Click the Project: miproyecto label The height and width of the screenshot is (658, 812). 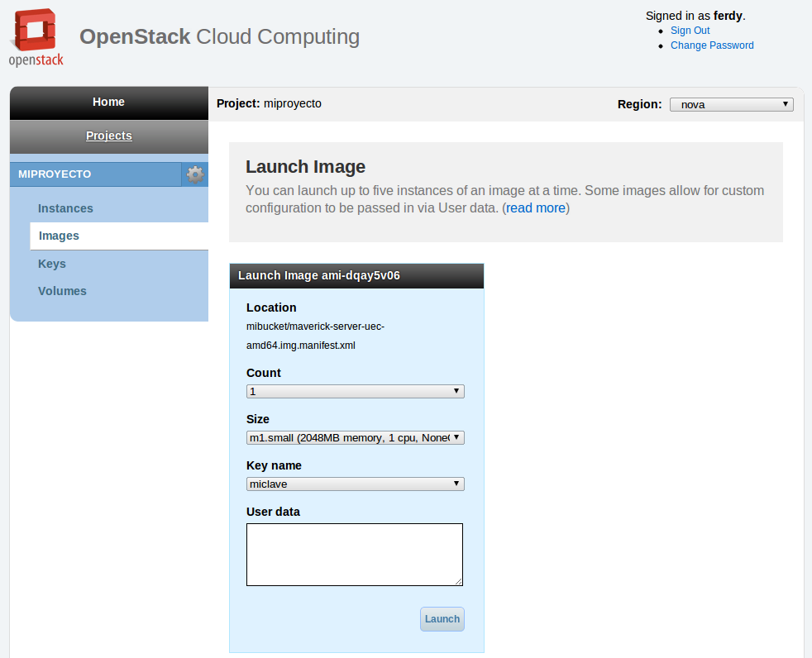(x=269, y=103)
